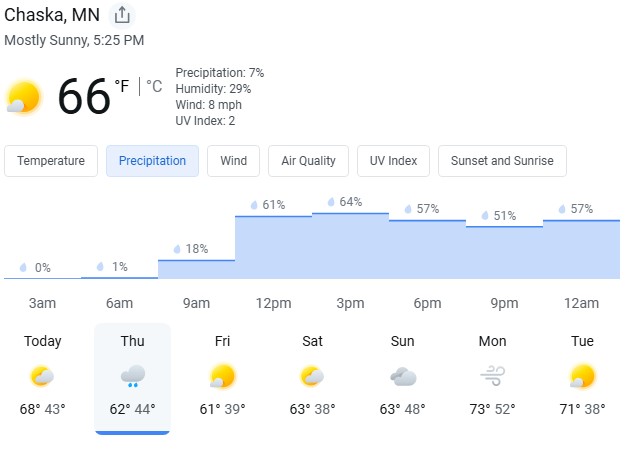631x450 pixels.
Task: Open the Air Quality tab
Action: (308, 161)
